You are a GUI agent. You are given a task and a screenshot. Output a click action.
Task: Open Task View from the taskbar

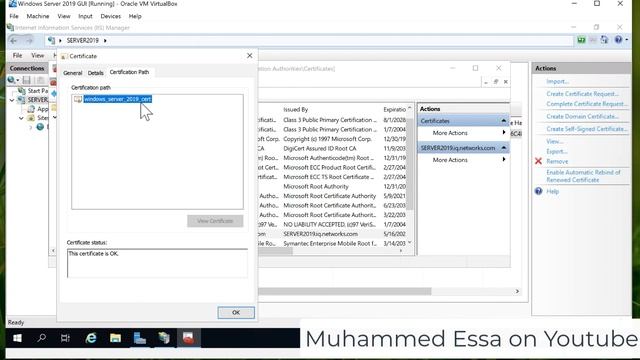(65, 338)
